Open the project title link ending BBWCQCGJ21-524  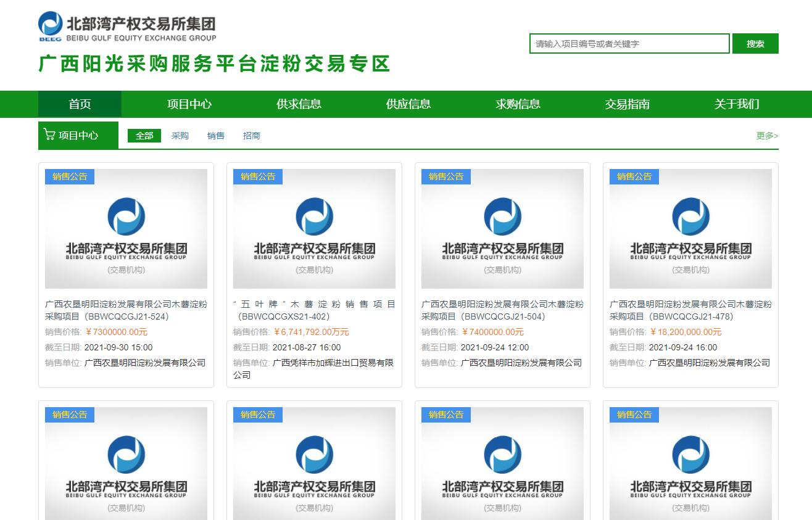126,310
